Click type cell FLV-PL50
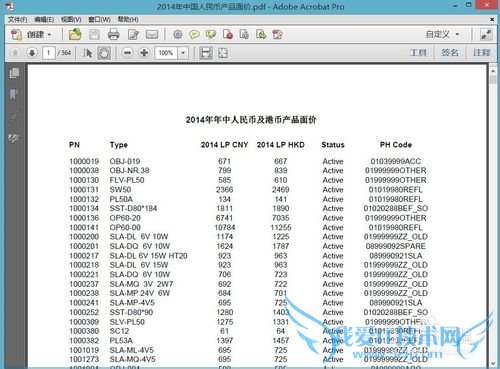500x369 pixels. click(x=127, y=180)
